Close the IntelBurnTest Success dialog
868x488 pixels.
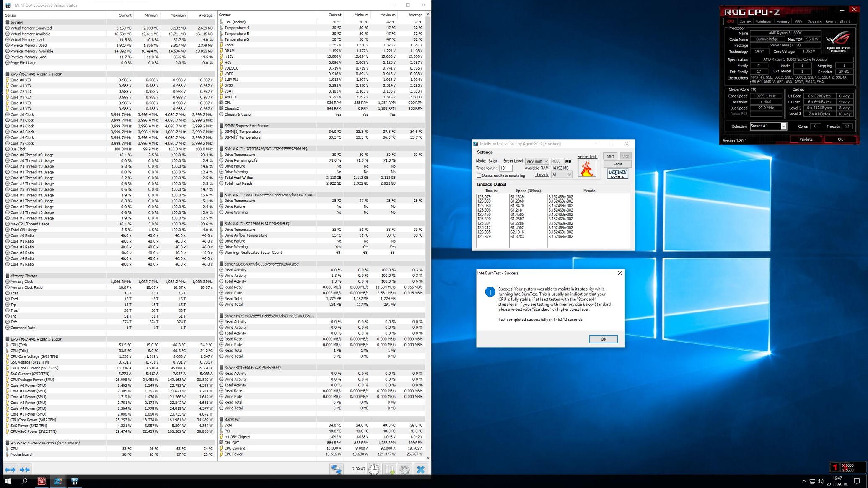point(619,273)
